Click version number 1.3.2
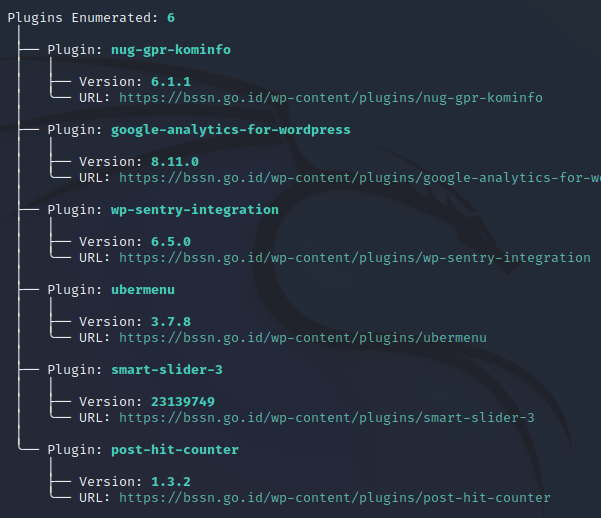 pos(171,482)
